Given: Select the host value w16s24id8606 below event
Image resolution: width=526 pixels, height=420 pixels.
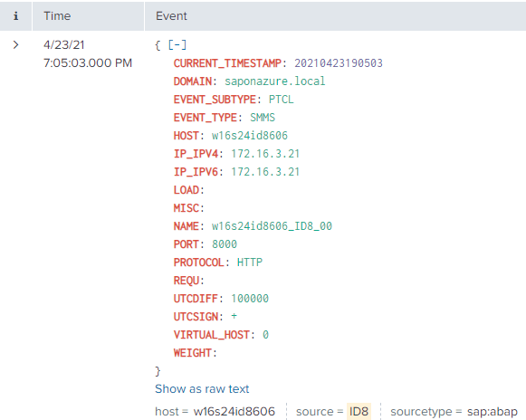Looking at the screenshot, I should coord(234,411).
